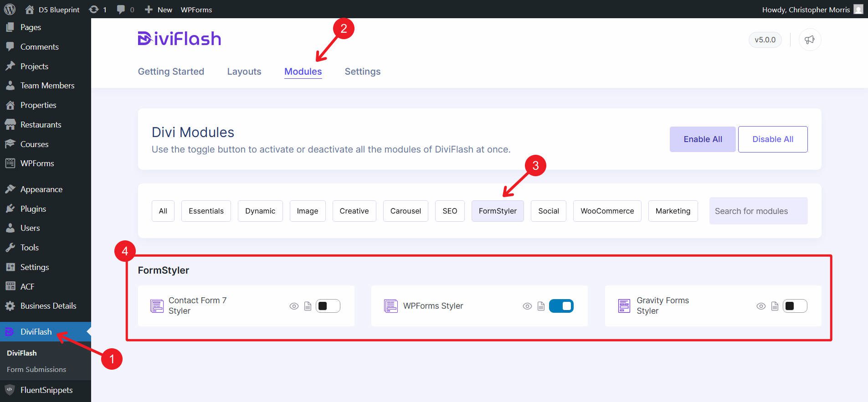Switch to the DiviFlash Settings tab

coord(363,71)
